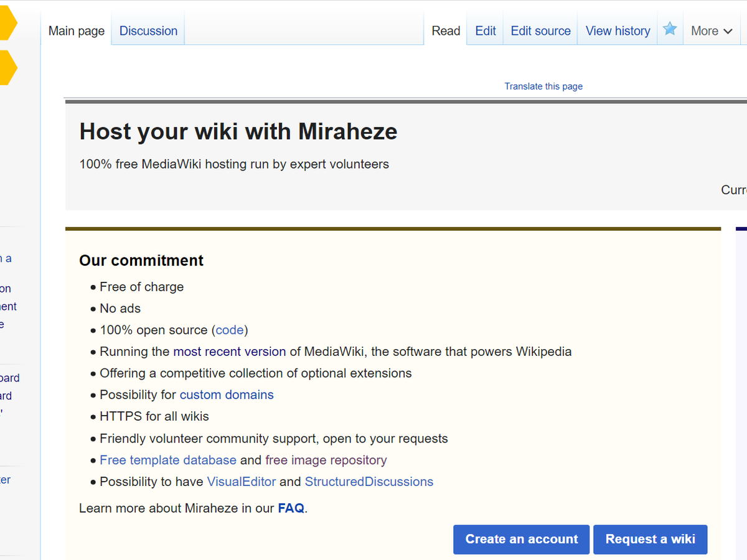Open the StructuredDiscussions link
The width and height of the screenshot is (747, 560).
tap(369, 482)
